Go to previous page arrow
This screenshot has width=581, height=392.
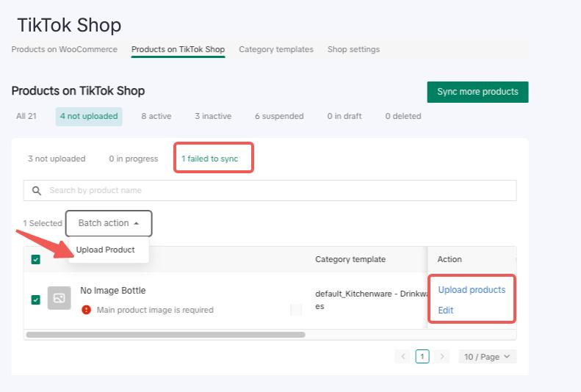click(403, 357)
